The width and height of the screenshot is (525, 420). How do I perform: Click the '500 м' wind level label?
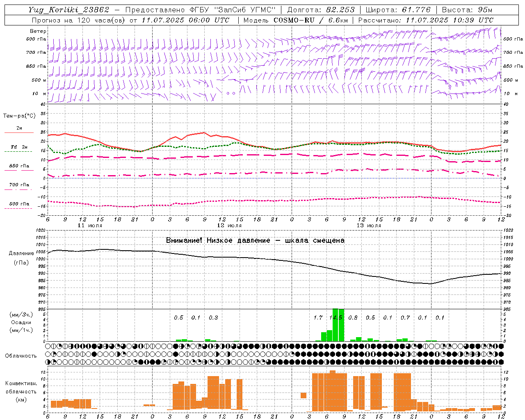tap(39, 80)
